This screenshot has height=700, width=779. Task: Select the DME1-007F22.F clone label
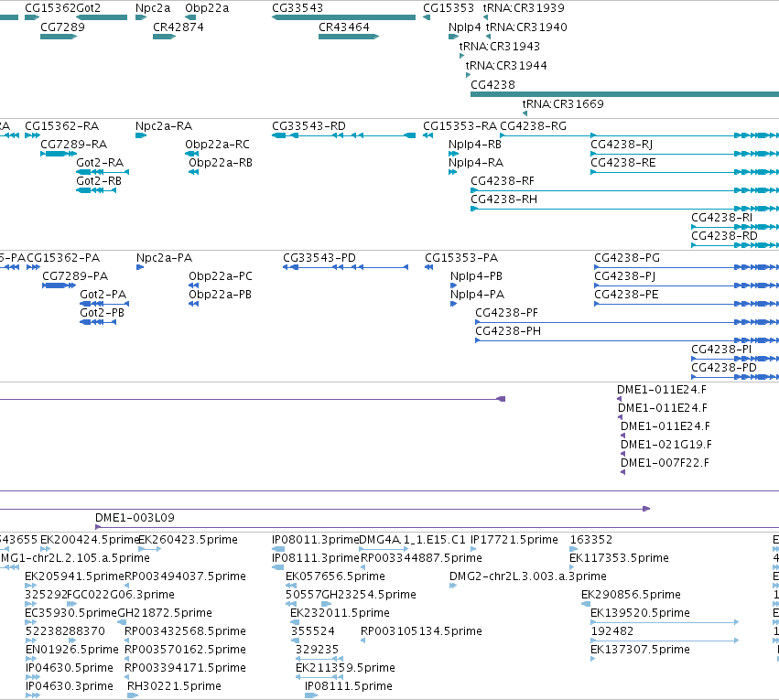665,463
